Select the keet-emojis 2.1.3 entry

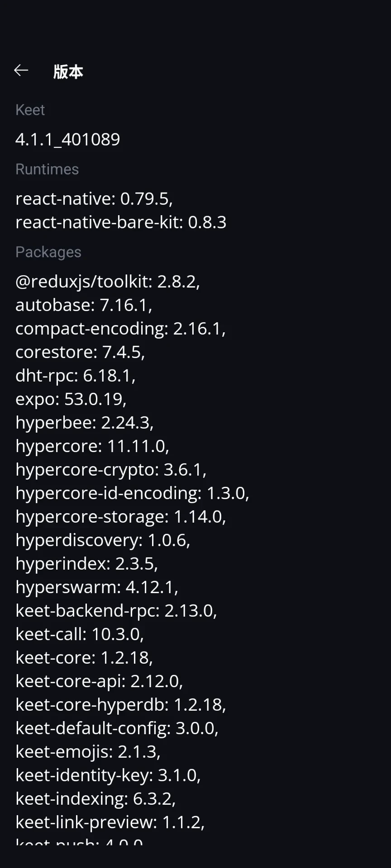click(88, 752)
